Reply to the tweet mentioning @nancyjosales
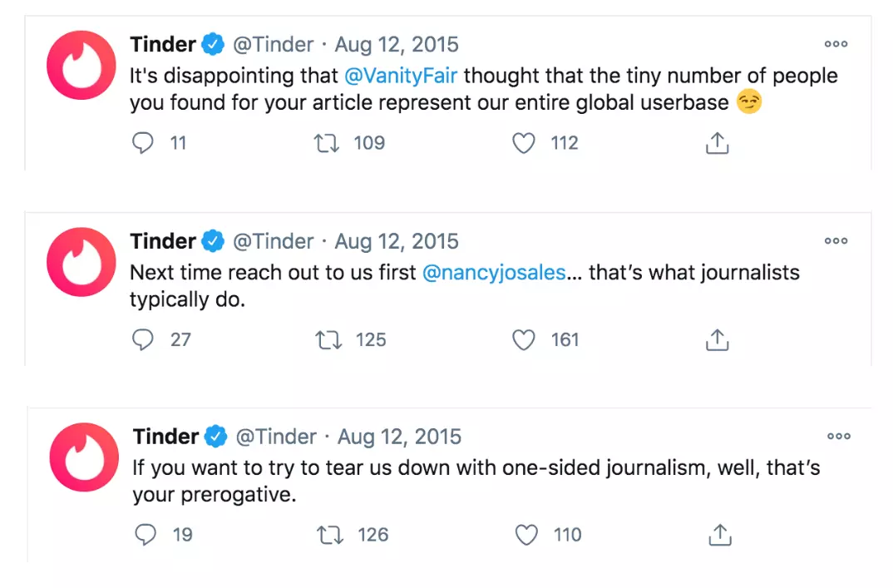 (143, 339)
